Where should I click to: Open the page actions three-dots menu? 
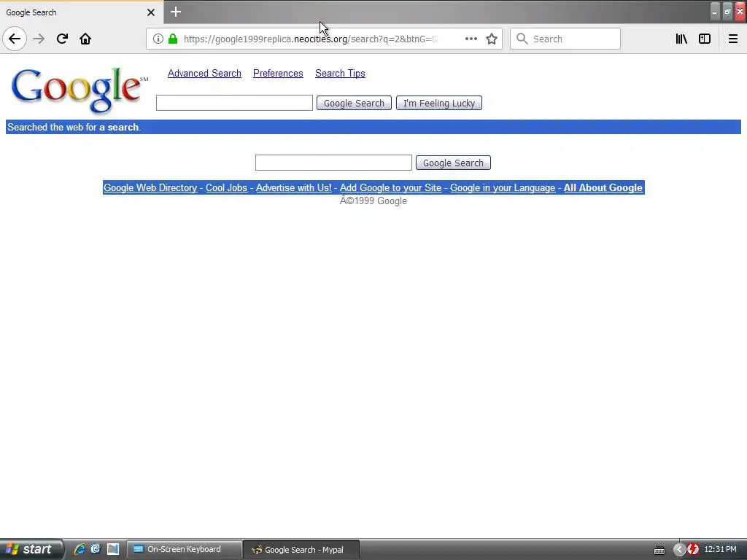click(x=471, y=39)
